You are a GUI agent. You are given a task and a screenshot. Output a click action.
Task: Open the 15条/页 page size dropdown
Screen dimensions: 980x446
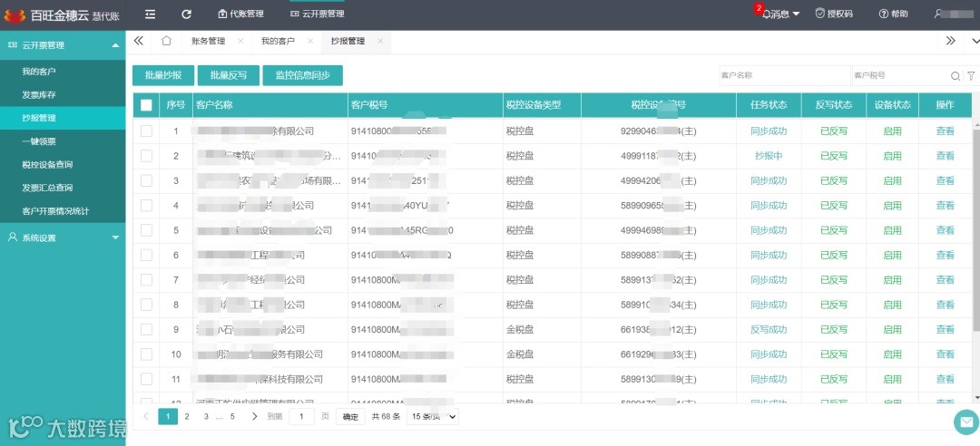tap(433, 416)
